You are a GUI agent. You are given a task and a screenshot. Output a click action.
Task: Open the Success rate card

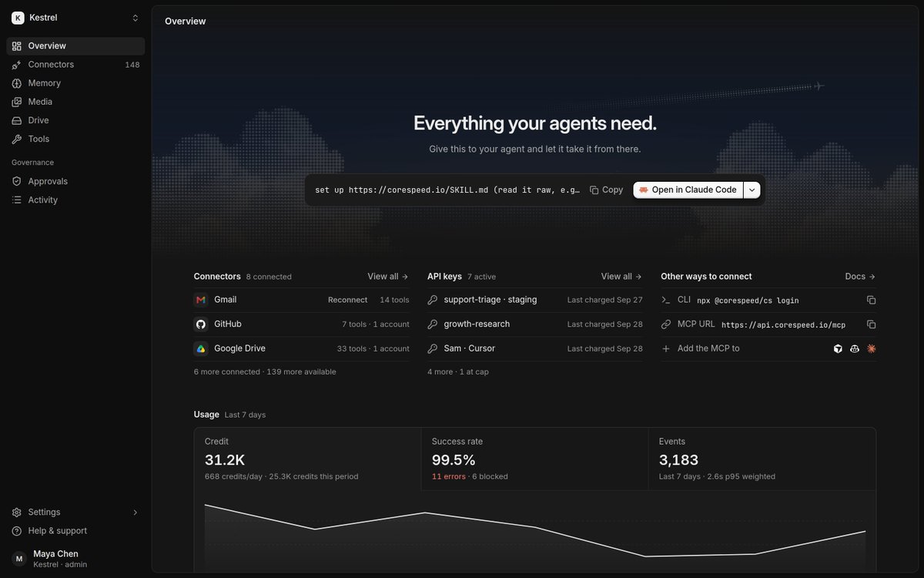tap(534, 461)
